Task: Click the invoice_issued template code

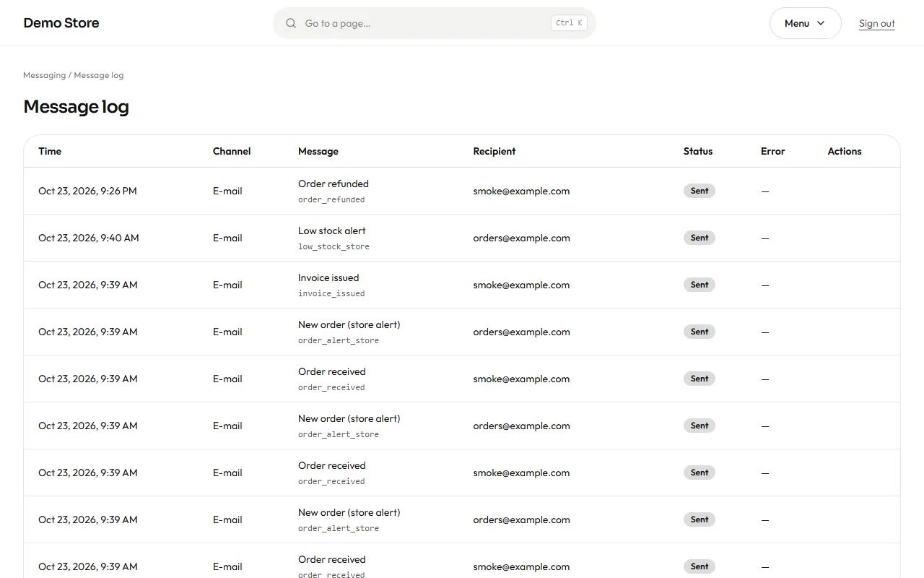Action: tap(331, 293)
